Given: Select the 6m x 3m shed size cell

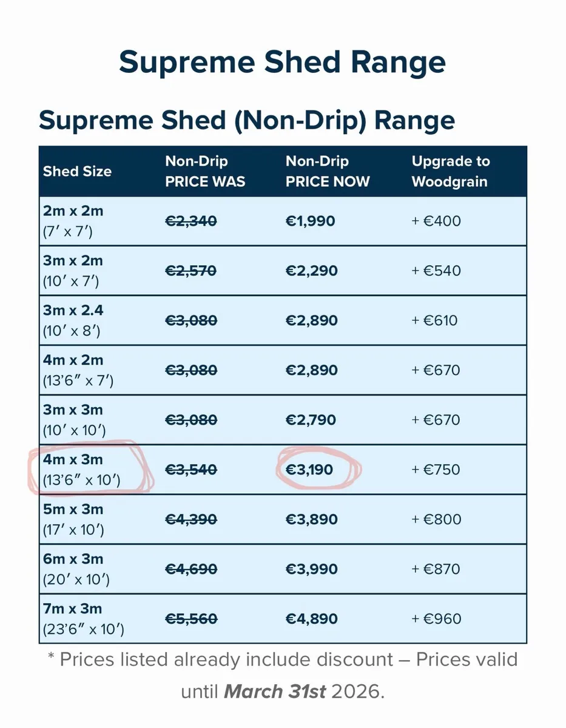Looking at the screenshot, I should pos(73,569).
